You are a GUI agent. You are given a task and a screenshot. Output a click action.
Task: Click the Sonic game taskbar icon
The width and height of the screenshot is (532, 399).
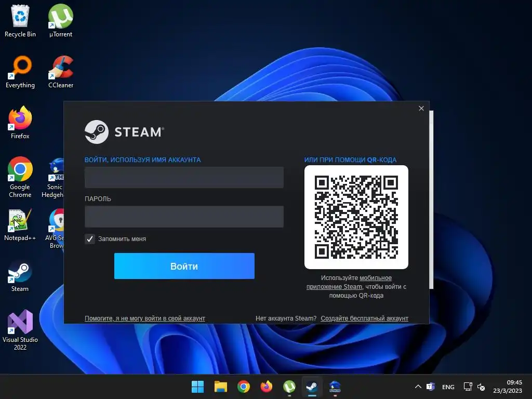tap(335, 387)
